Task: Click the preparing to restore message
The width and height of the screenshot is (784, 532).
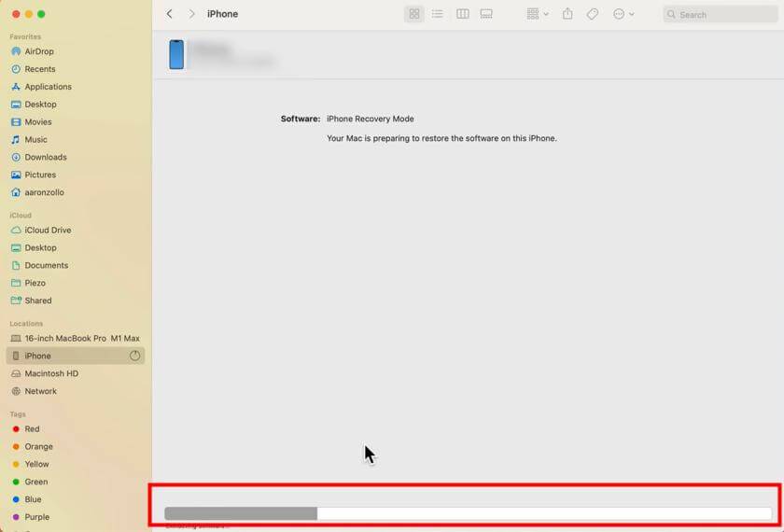Action: tap(441, 138)
